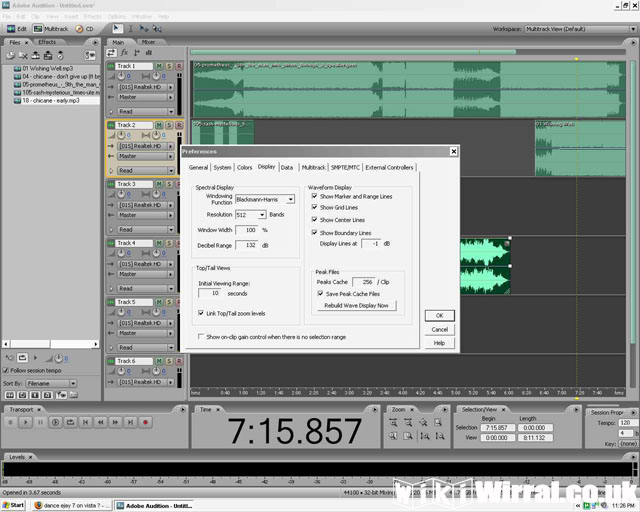This screenshot has height=512, width=640.
Task: Select the Hybrid tool arrow
Action: click(x=117, y=28)
